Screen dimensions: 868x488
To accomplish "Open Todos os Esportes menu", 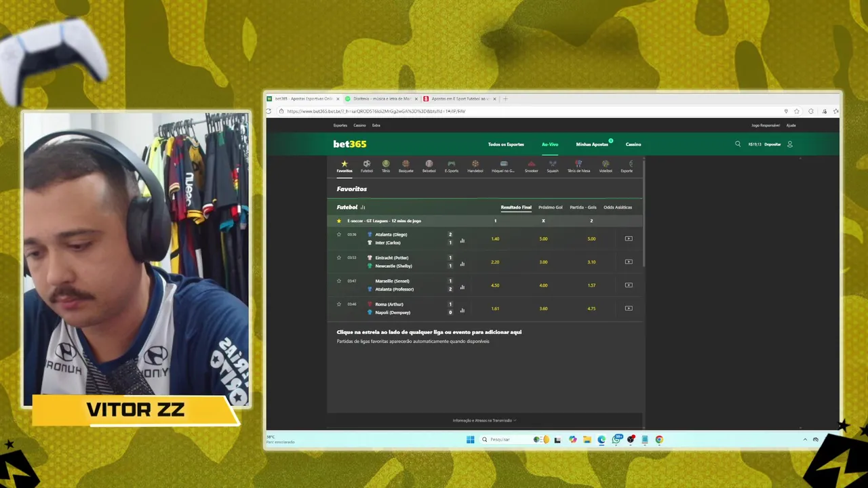I will [x=506, y=144].
